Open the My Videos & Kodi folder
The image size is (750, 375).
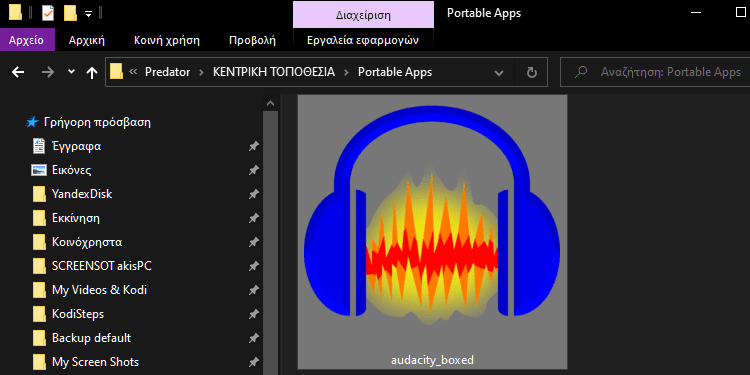coord(99,290)
